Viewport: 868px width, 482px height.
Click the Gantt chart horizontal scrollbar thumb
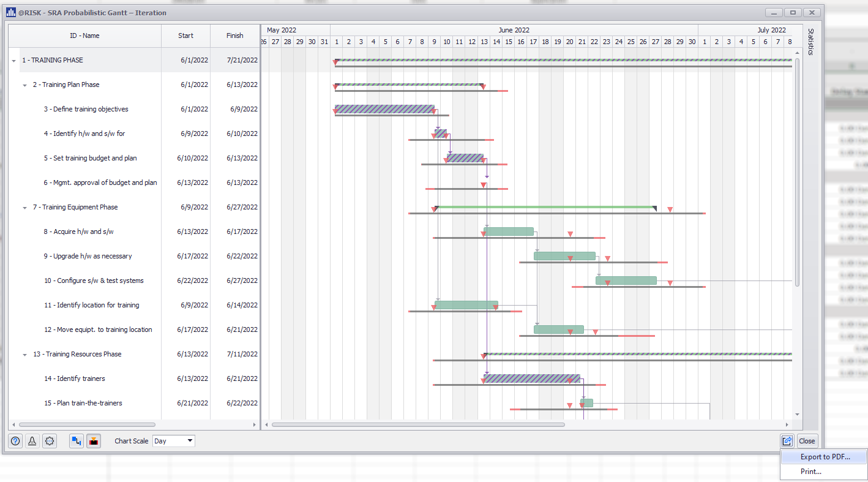(417, 424)
